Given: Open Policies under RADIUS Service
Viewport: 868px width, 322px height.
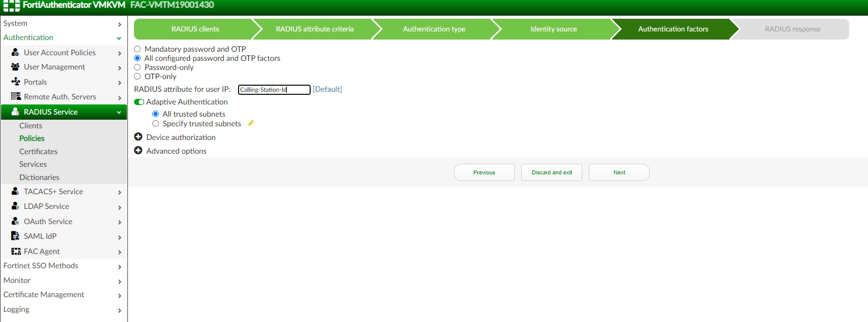Looking at the screenshot, I should pos(32,138).
